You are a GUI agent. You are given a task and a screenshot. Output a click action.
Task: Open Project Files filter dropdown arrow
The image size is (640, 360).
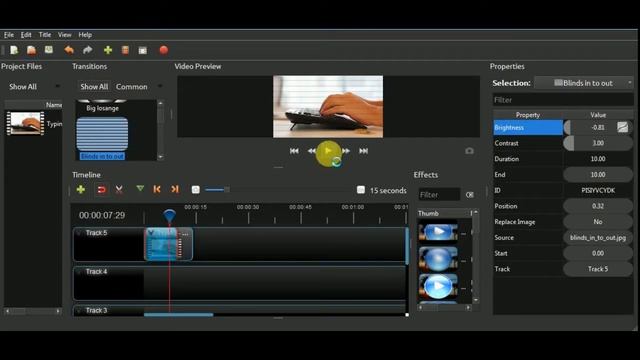point(57,86)
